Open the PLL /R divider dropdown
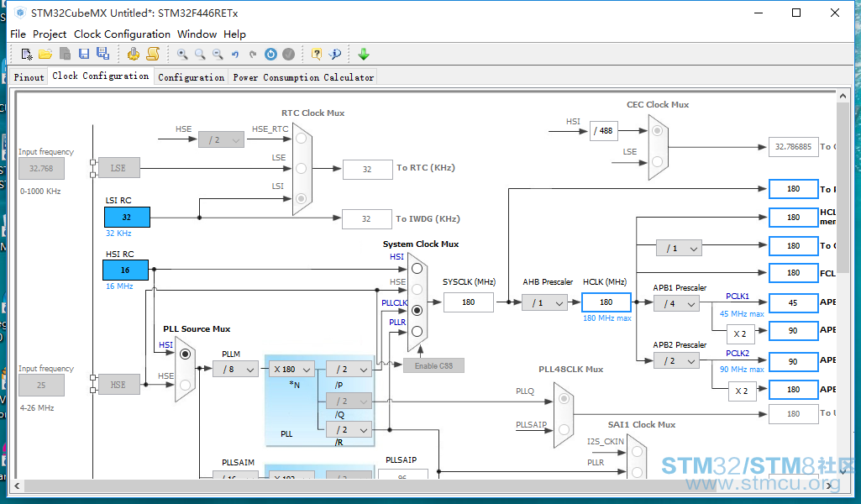Viewport: 861px width, 504px height. pyautogui.click(x=349, y=429)
